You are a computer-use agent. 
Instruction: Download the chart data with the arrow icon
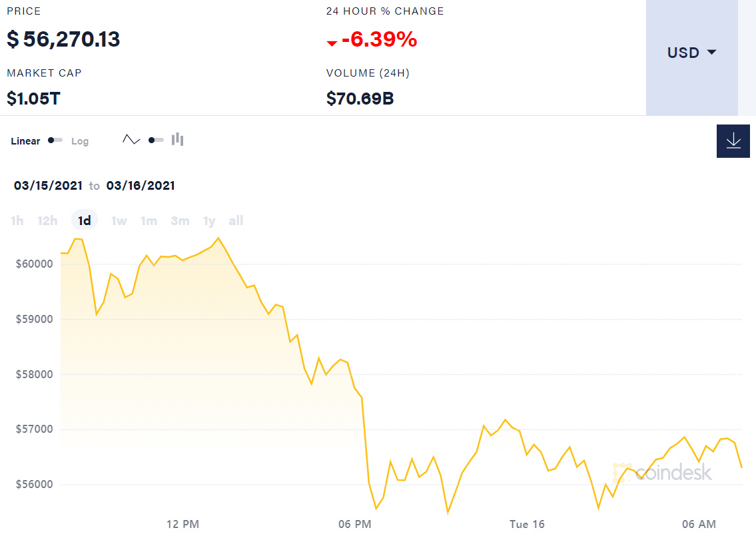click(x=733, y=141)
